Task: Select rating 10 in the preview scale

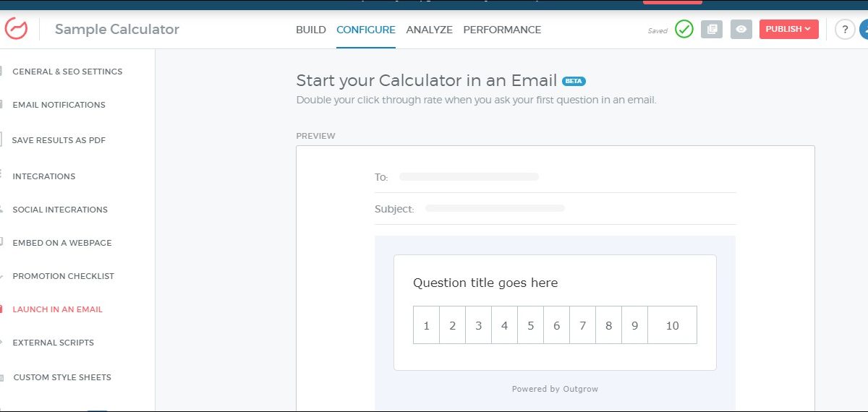Action: click(x=672, y=325)
